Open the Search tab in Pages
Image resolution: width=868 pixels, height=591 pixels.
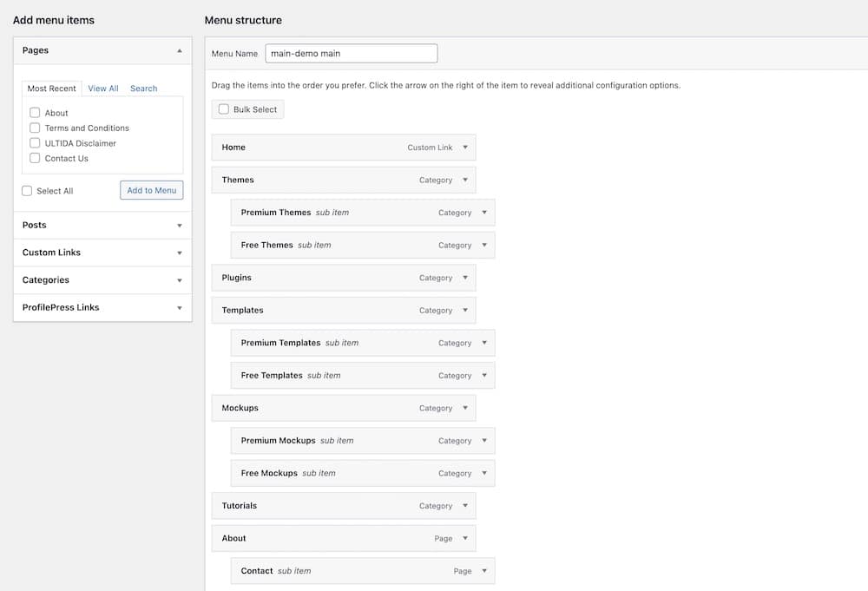tap(143, 89)
